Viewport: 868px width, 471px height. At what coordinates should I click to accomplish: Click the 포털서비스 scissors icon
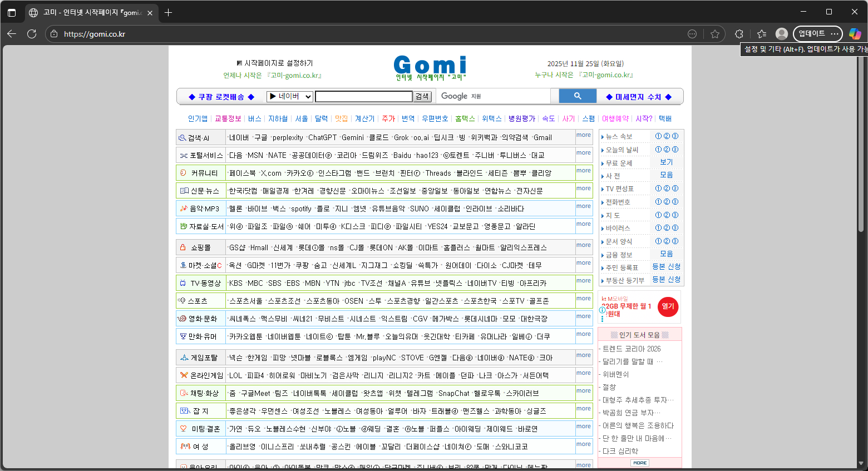click(182, 155)
